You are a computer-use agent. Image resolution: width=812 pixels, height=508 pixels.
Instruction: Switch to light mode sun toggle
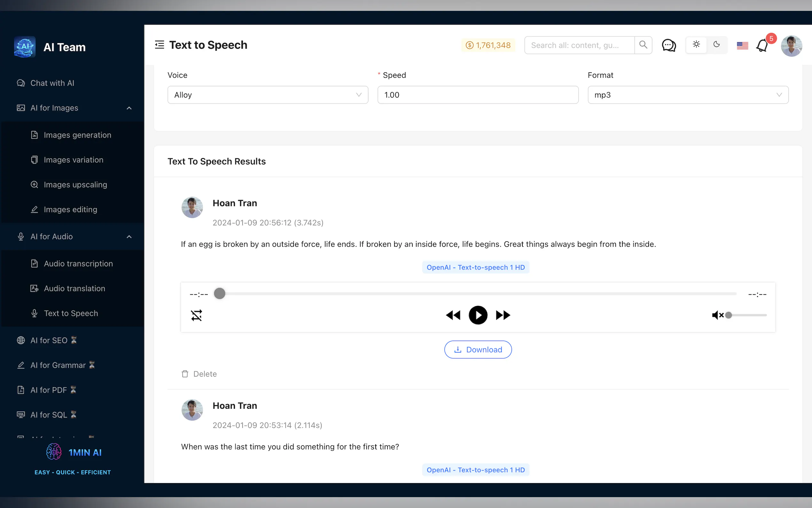[x=696, y=45]
